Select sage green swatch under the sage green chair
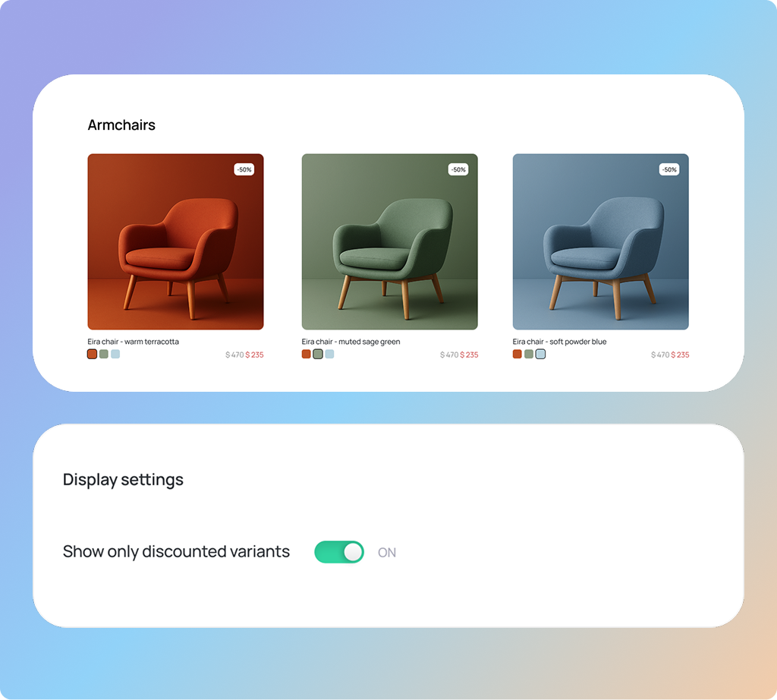 coord(318,354)
